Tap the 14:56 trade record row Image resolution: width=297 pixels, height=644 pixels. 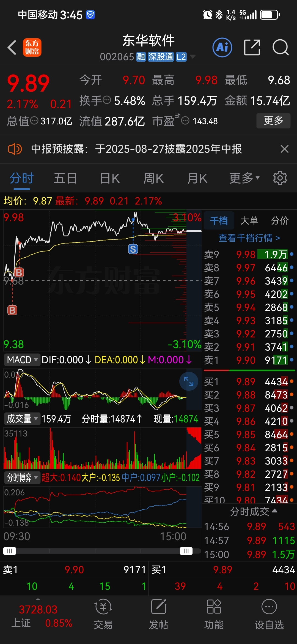(x=249, y=526)
